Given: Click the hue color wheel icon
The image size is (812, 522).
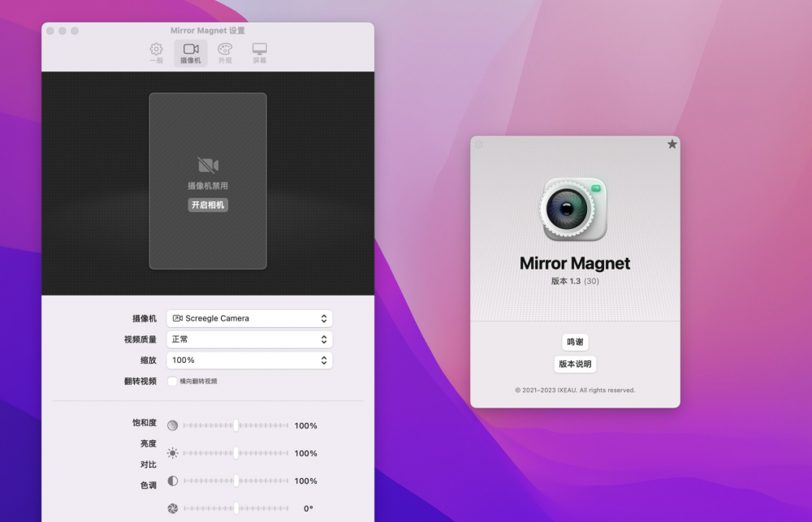Looking at the screenshot, I should tap(172, 508).
